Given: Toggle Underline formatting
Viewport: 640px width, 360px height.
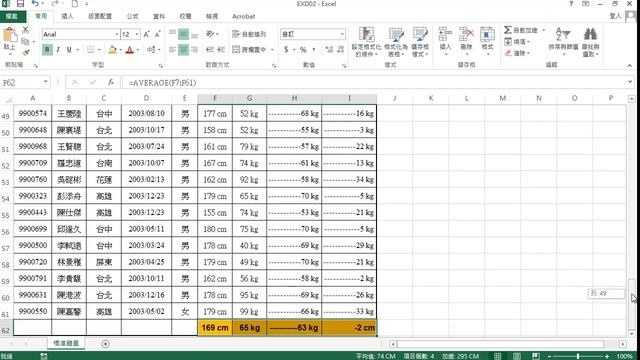Looking at the screenshot, I should click(69, 50).
